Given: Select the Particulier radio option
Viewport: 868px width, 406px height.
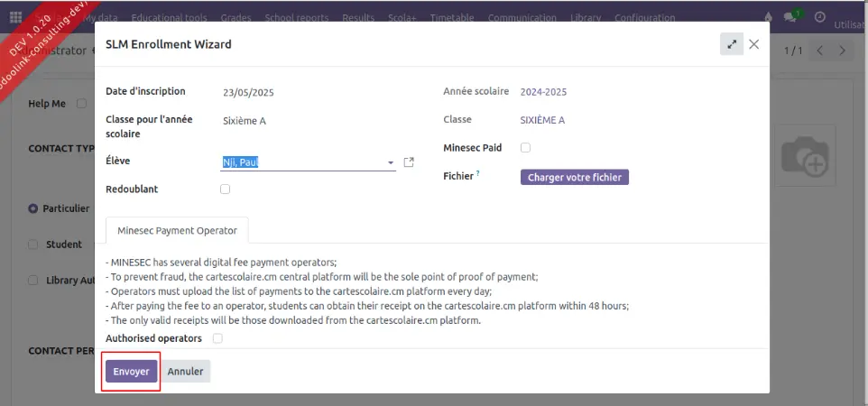Looking at the screenshot, I should point(33,208).
